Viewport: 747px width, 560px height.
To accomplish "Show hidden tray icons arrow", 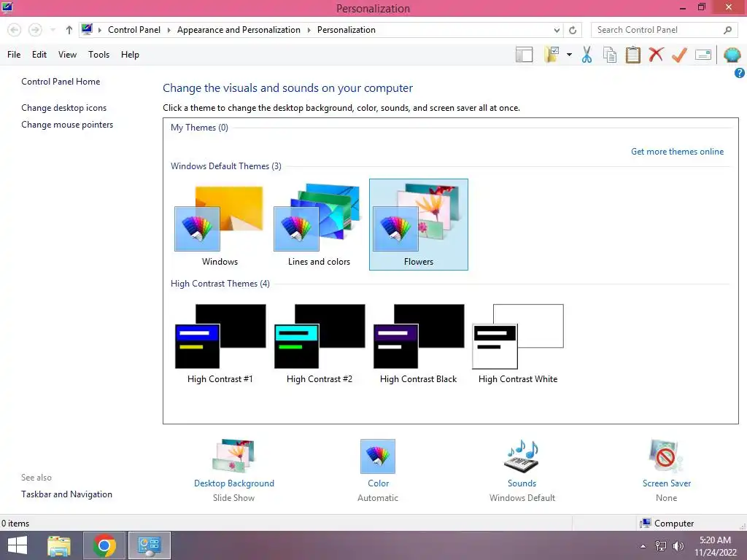I will click(x=643, y=546).
